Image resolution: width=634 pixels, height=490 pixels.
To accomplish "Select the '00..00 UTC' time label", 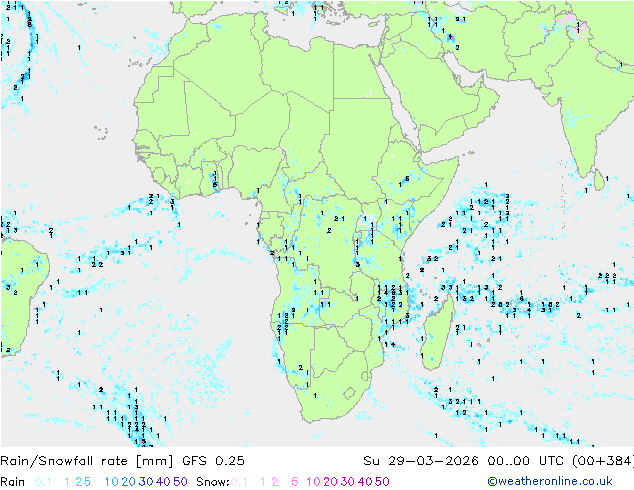I will [x=526, y=461].
